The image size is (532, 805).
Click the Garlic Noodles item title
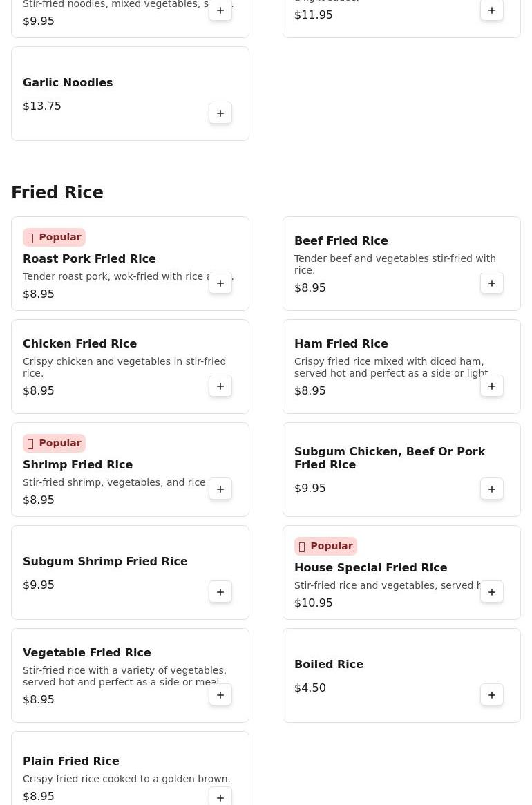[x=68, y=82]
